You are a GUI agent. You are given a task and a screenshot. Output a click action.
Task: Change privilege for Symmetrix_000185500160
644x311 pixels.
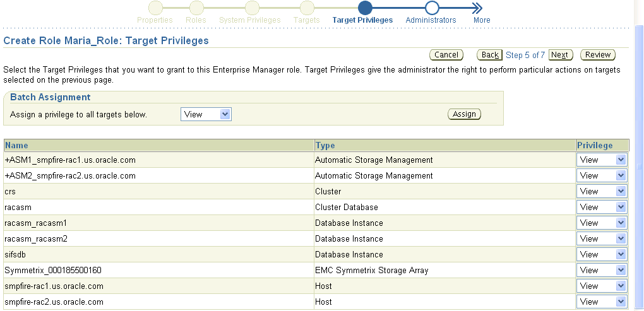point(602,270)
